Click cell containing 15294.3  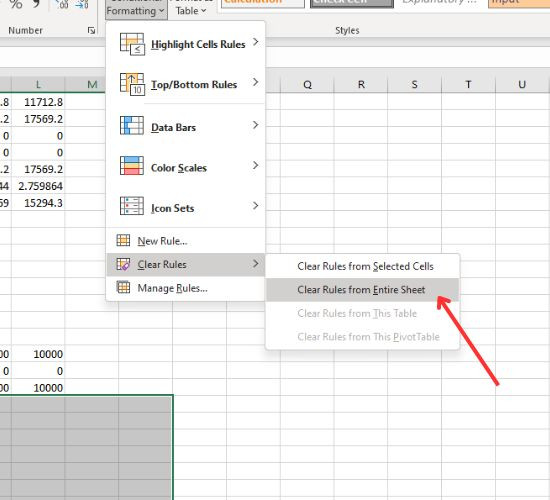[x=38, y=203]
